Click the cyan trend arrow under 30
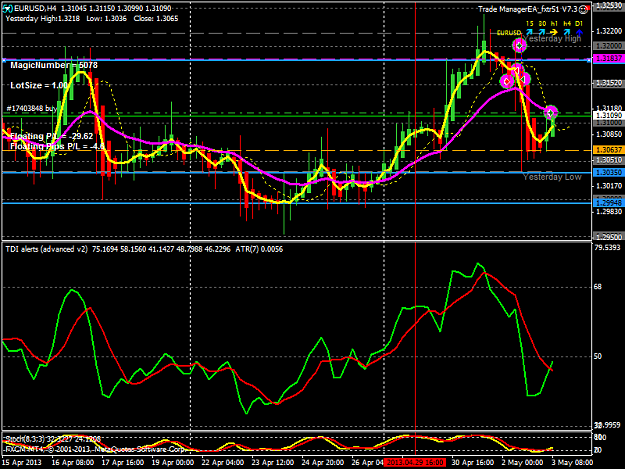Viewport: 625px width, 469px height. click(x=542, y=32)
